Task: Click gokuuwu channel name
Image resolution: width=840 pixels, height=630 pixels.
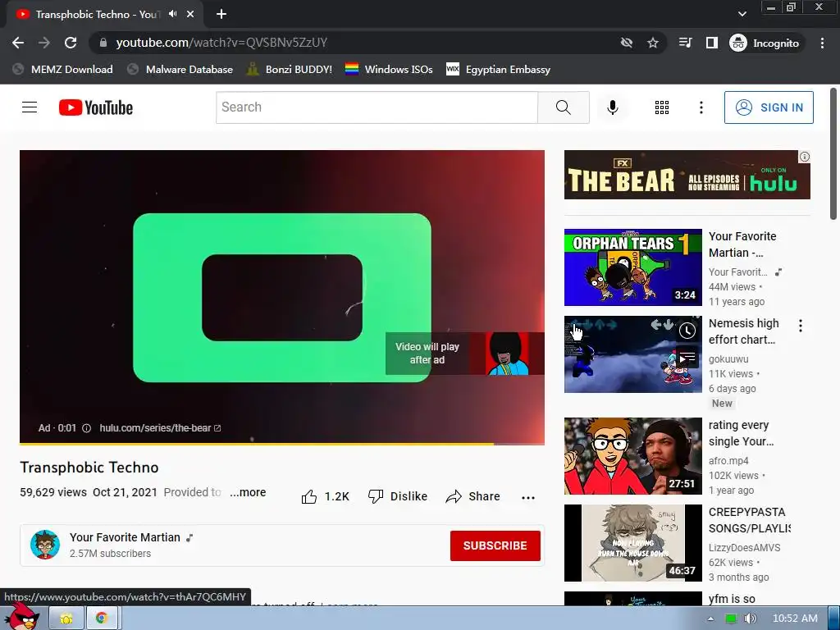Action: [728, 359]
